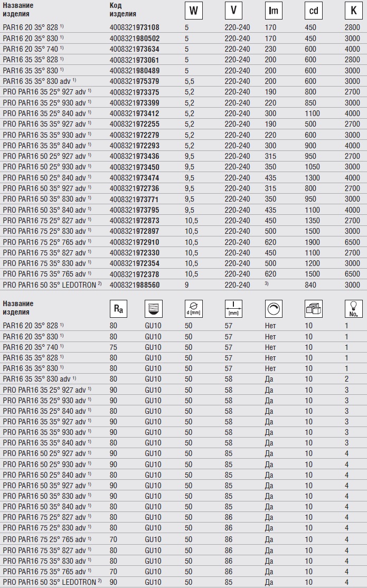Select the diameter d [mm] icon
367x588 pixels.
click(x=193, y=309)
